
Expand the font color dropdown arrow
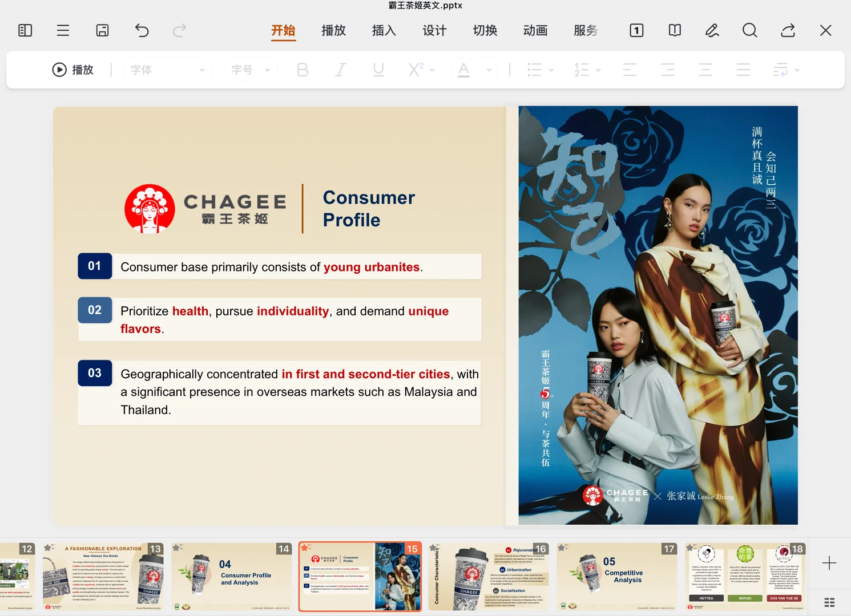[489, 70]
